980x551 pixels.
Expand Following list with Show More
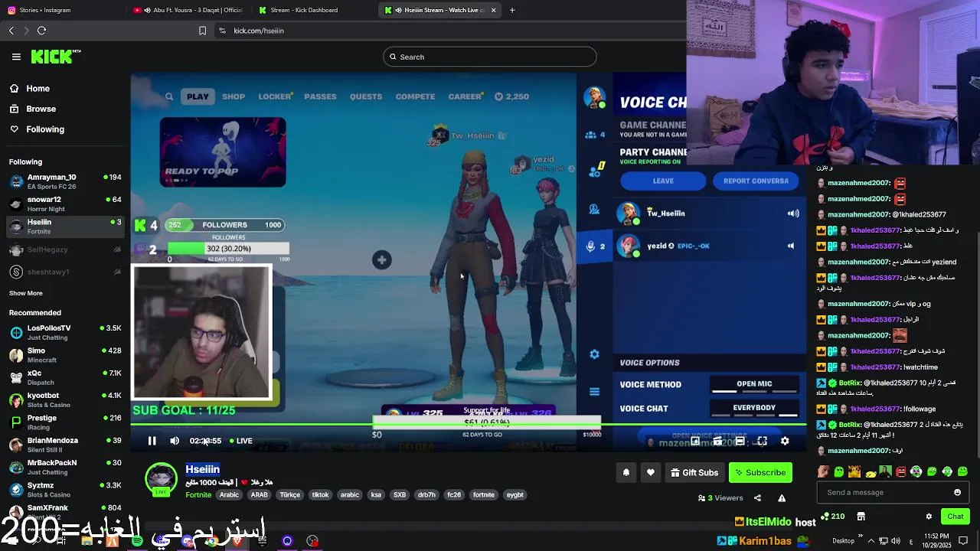point(26,293)
